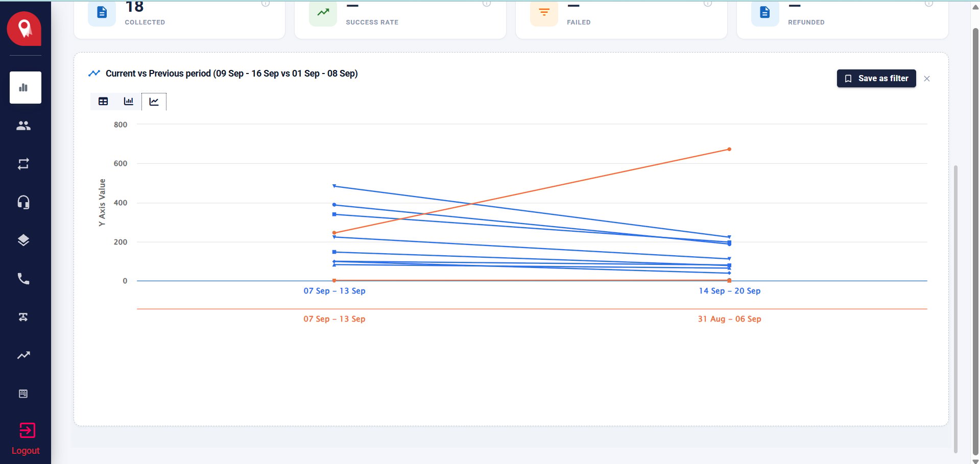Click the orange '31 Aug – 06 Sep' axis label
The image size is (980, 464).
pyautogui.click(x=729, y=319)
